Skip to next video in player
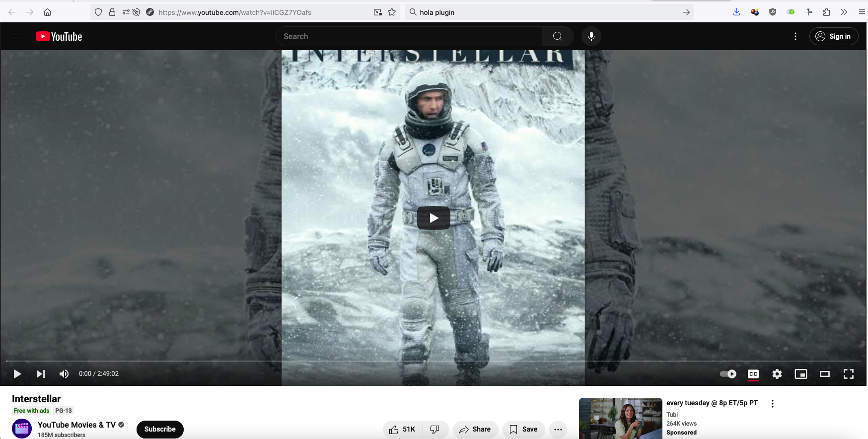868x439 pixels. [x=41, y=374]
